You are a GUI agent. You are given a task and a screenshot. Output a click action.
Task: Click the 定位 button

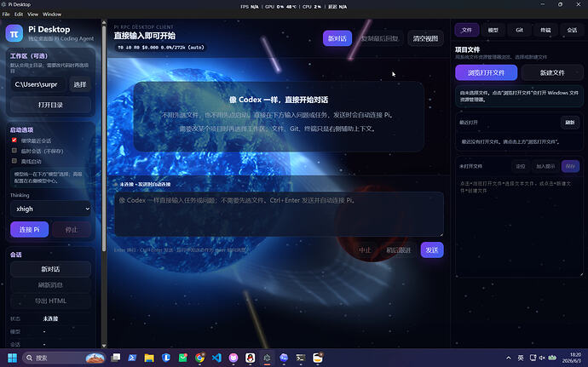coord(521,166)
